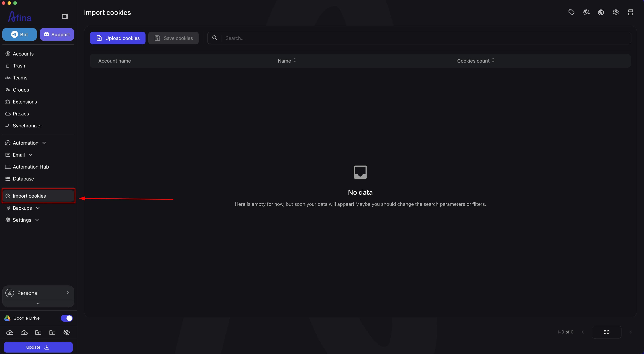Expand the chevron below Personal
Image resolution: width=644 pixels, height=354 pixels.
[38, 304]
